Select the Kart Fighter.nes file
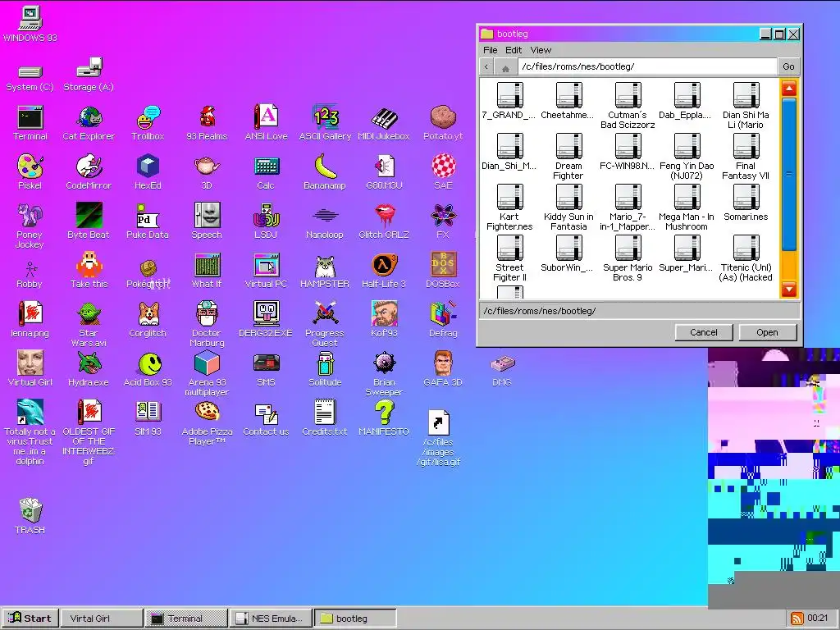Viewport: 840px width, 630px height. point(509,208)
